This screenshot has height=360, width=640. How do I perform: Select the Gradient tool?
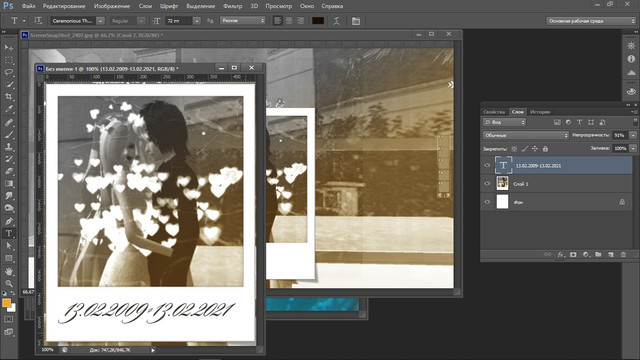pyautogui.click(x=9, y=183)
